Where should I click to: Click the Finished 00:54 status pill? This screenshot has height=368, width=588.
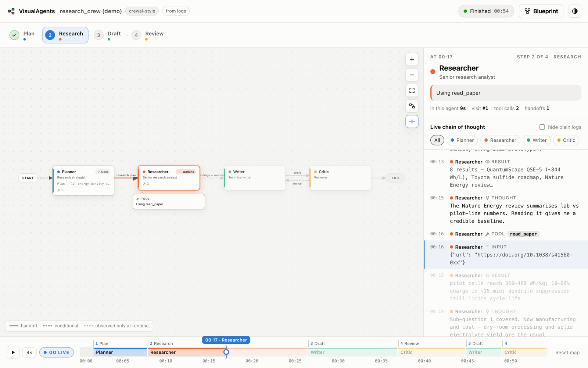(x=486, y=11)
